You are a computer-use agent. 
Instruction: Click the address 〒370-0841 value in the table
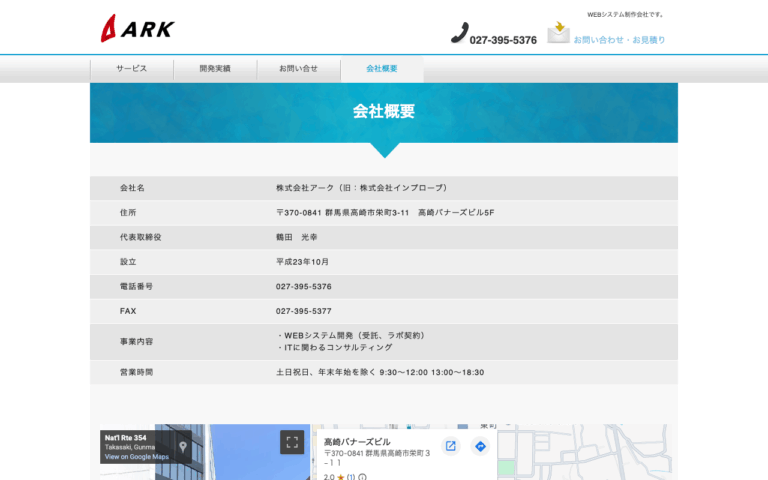(x=385, y=213)
